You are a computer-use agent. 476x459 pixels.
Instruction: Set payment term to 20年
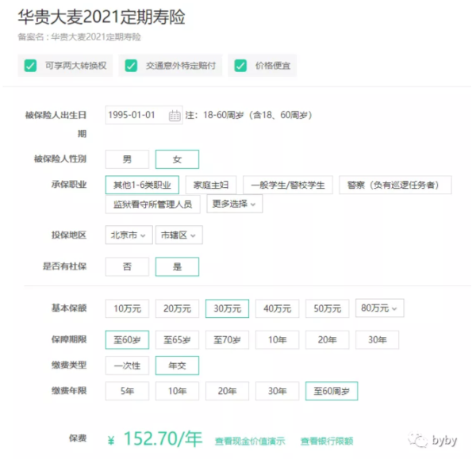point(228,391)
